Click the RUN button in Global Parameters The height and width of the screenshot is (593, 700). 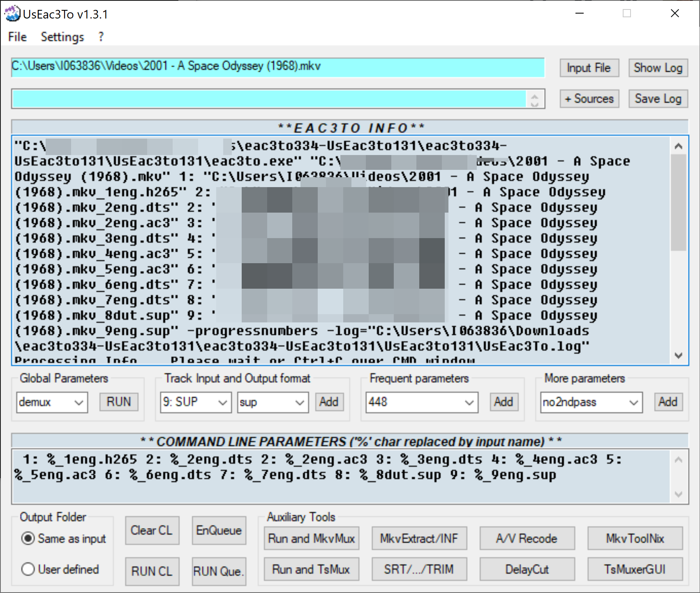(119, 402)
